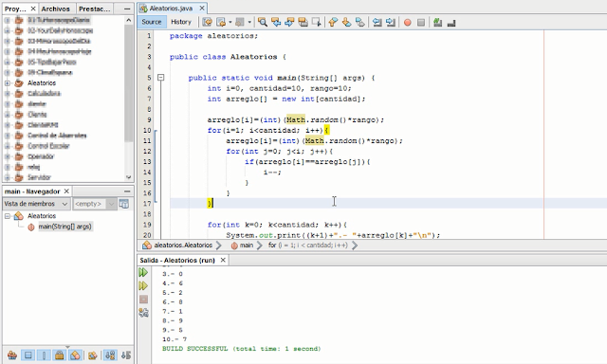Toggle a bookmark on the current line
607x364 pixels.
360,23
